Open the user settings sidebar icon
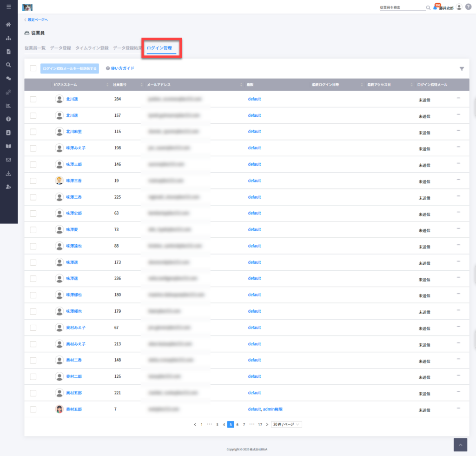The width and height of the screenshot is (476, 456). 8,187
